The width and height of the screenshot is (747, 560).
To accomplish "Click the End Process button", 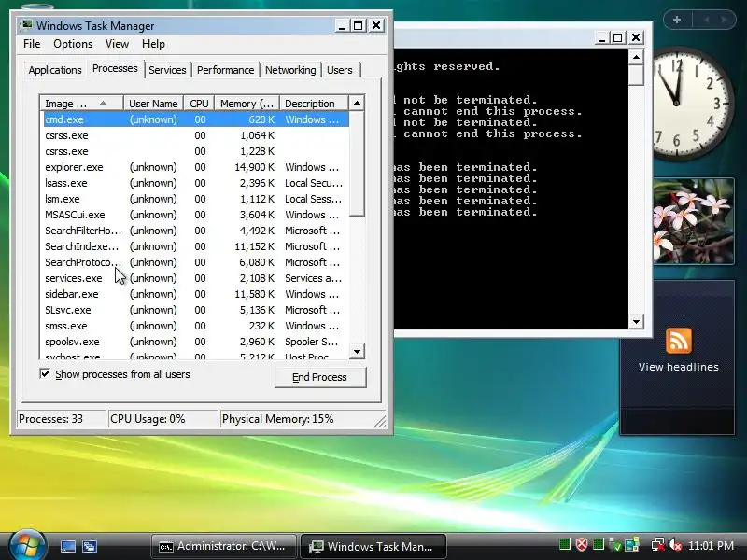I will [x=320, y=377].
